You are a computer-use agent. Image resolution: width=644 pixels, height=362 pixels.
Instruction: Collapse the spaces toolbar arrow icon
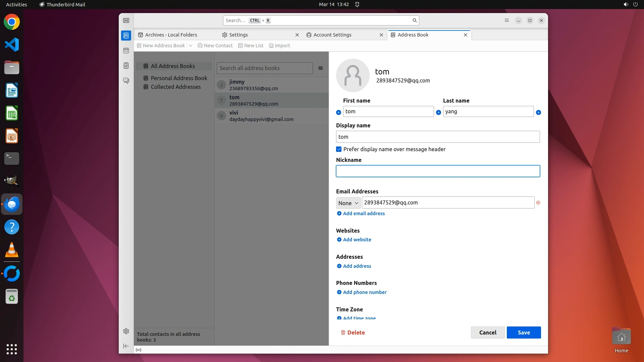(126, 346)
